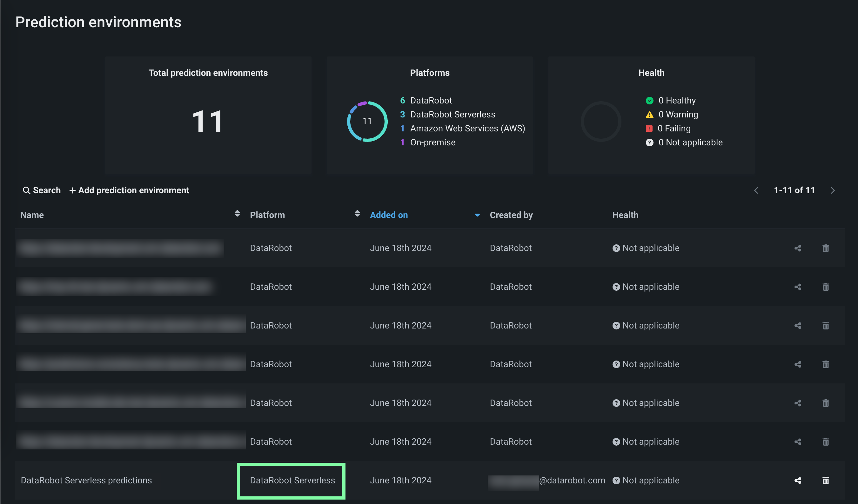Screen dimensions: 858x504
Task: Click the trash icon in the second row
Action: pyautogui.click(x=825, y=287)
